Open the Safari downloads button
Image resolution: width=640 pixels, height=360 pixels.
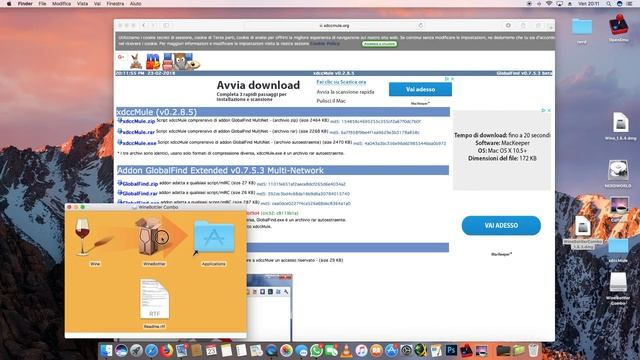click(508, 25)
